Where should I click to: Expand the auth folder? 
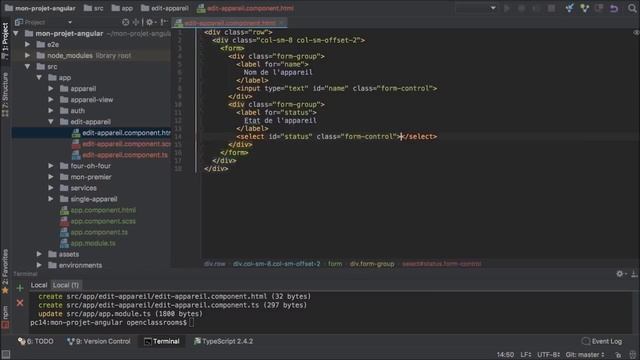coord(51,111)
